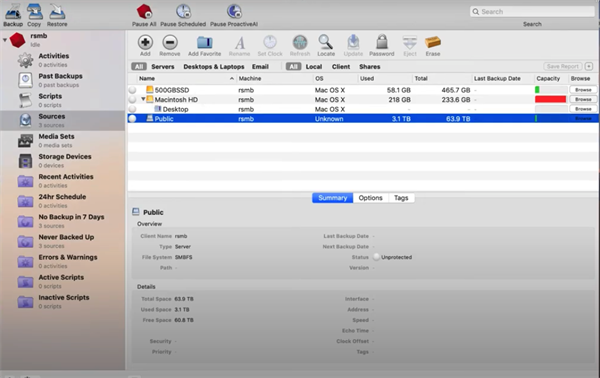
Task: Toggle the 500GBSSD status circle
Action: tap(132, 90)
